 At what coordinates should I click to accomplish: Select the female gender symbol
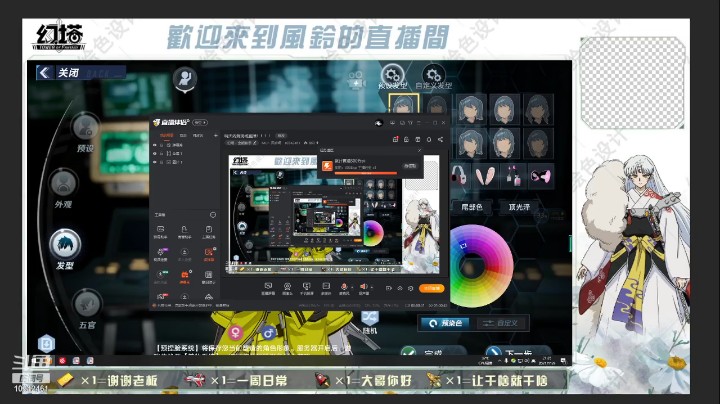coord(235,332)
